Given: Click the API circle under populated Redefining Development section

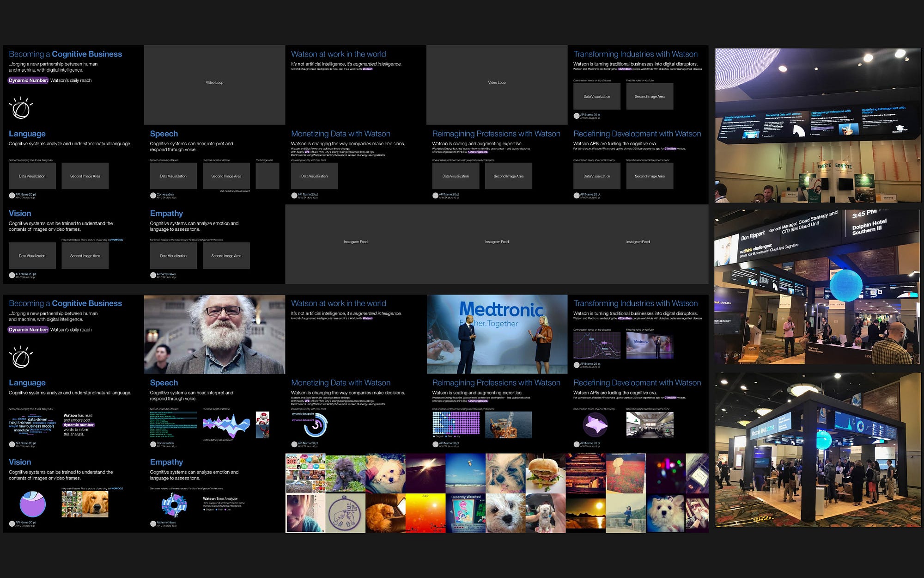Looking at the screenshot, I should [x=577, y=444].
